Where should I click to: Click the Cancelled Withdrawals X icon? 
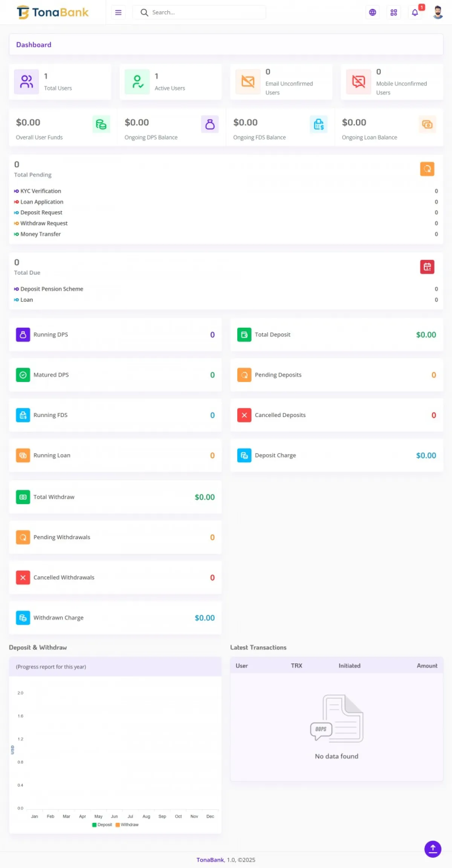[23, 578]
